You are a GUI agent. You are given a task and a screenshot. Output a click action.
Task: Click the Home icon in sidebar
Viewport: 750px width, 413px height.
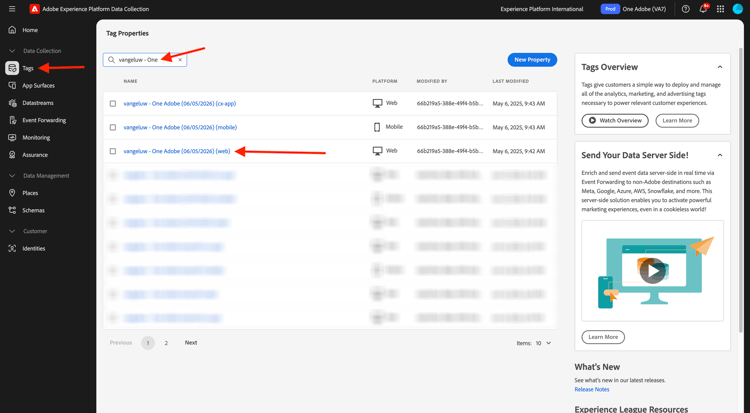12,30
